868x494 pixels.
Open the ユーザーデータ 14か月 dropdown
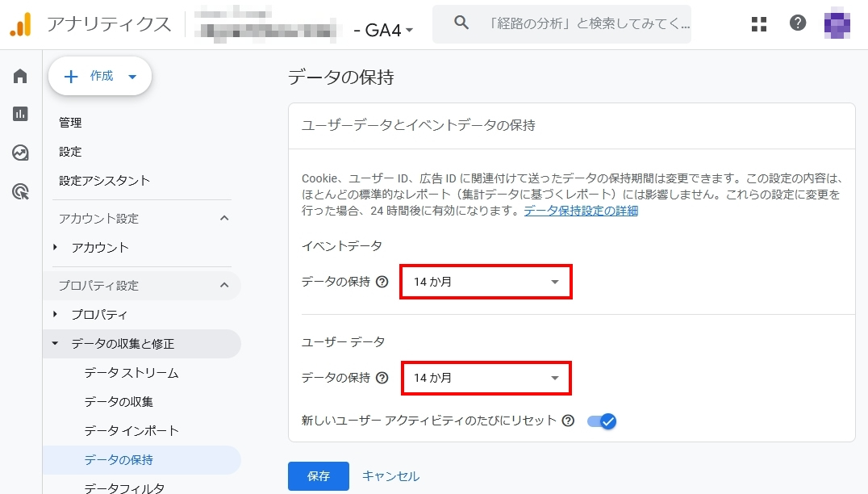tap(485, 378)
